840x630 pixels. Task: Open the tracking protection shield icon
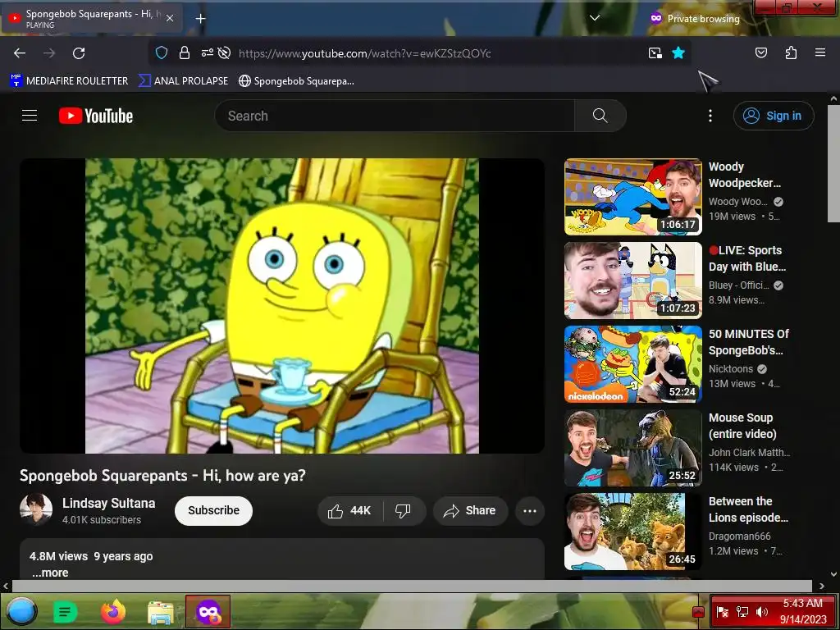pyautogui.click(x=162, y=52)
